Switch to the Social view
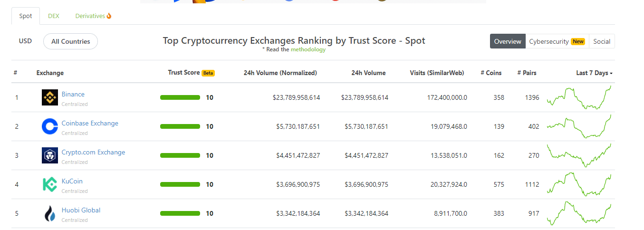Viewport: 644px width, 230px height. coord(602,41)
